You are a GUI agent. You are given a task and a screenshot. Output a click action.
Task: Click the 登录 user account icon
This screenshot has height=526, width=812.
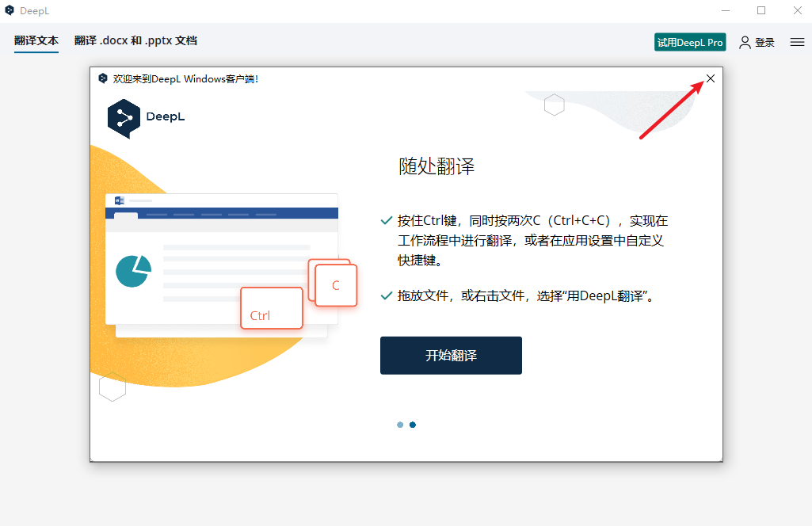(x=745, y=43)
